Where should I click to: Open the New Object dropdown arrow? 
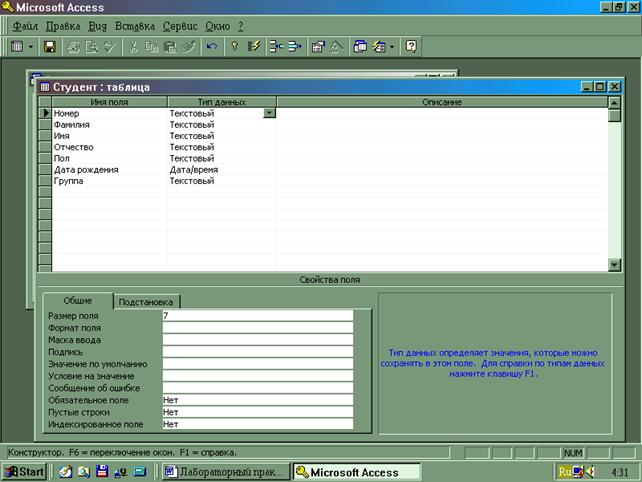(392, 46)
